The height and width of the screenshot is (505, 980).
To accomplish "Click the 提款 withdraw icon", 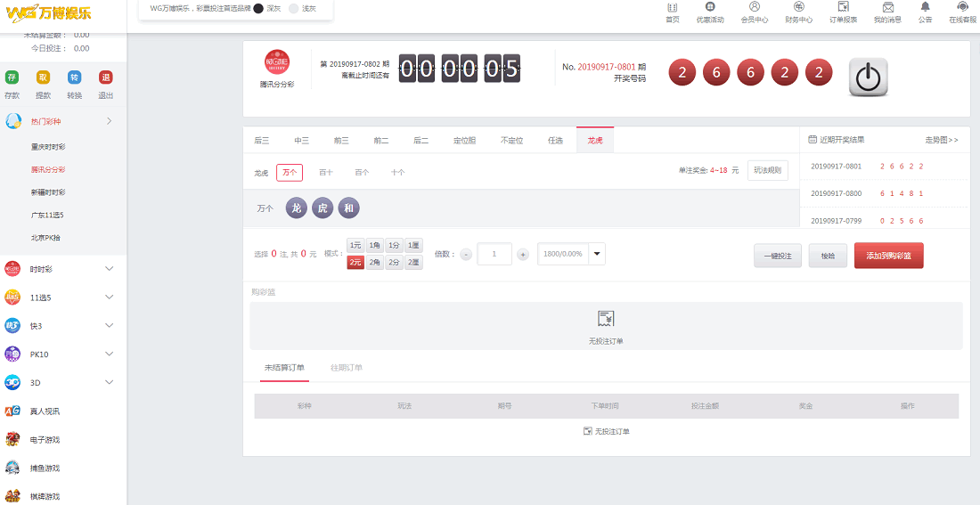I will click(x=43, y=77).
